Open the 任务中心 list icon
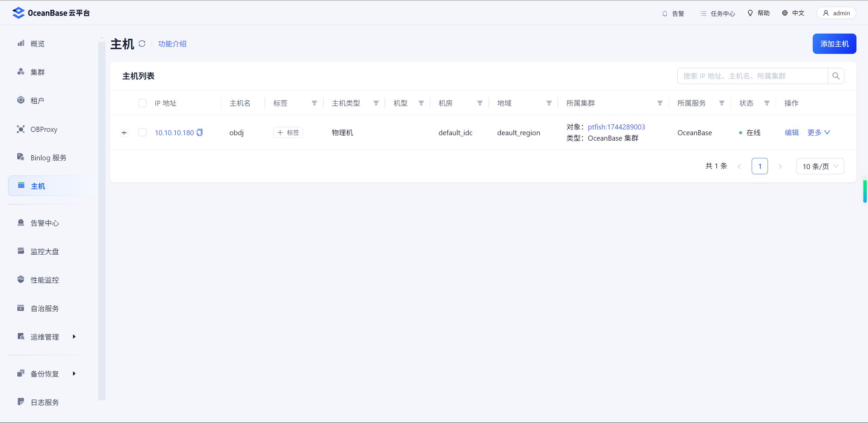Viewport: 868px width, 423px height. click(x=703, y=14)
